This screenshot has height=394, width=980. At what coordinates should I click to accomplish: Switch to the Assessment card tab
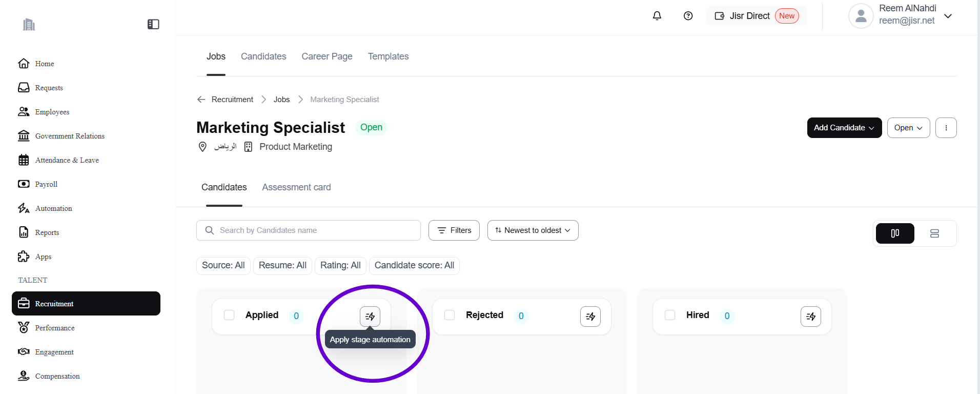tap(296, 187)
